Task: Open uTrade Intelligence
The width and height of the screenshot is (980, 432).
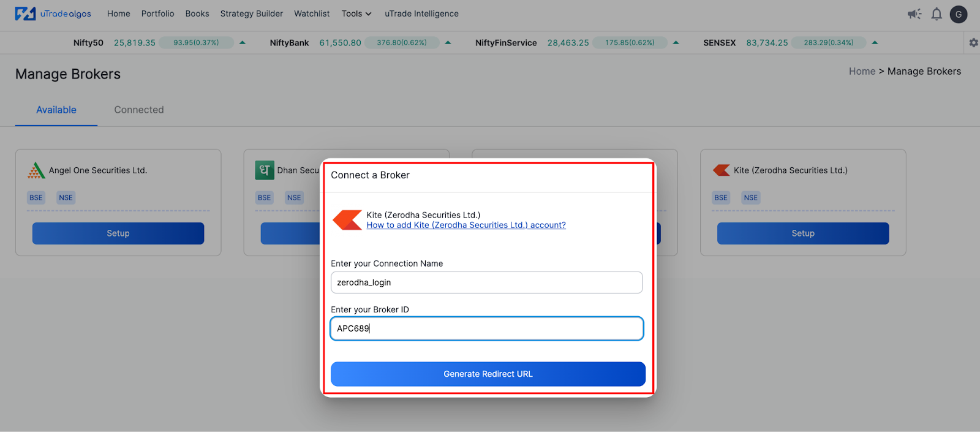Action: tap(421, 13)
